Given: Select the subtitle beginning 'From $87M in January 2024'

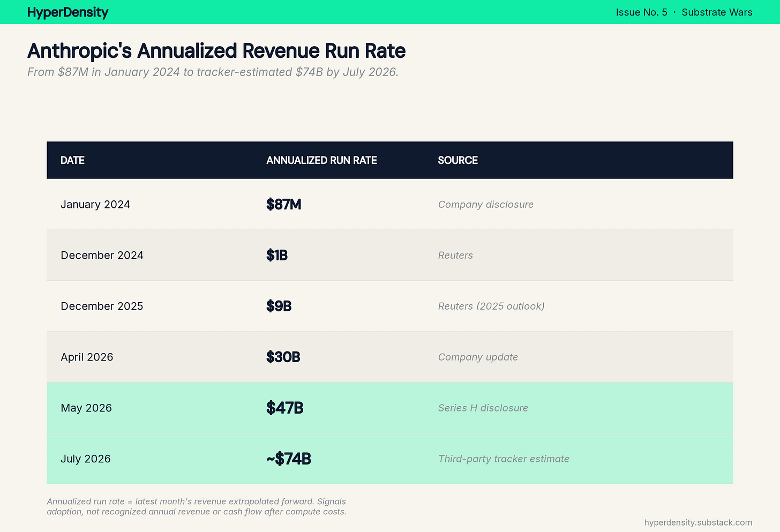Looking at the screenshot, I should coord(213,72).
